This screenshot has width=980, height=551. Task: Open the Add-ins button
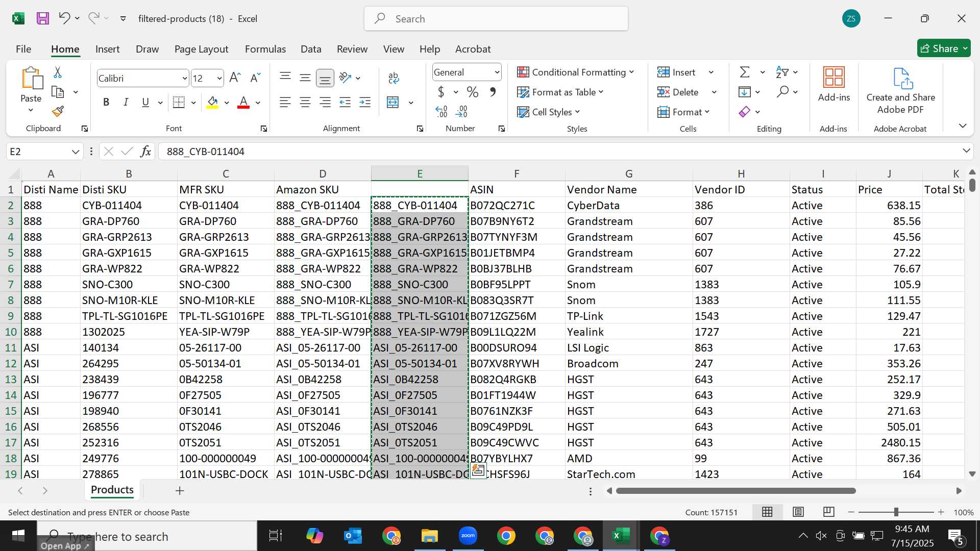click(834, 84)
